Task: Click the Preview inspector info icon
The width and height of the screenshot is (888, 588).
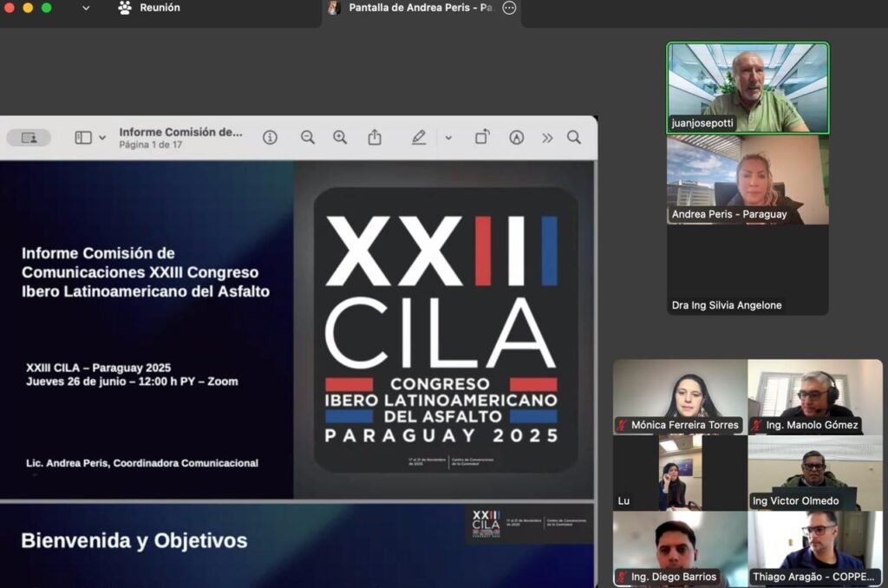Action: click(x=270, y=137)
